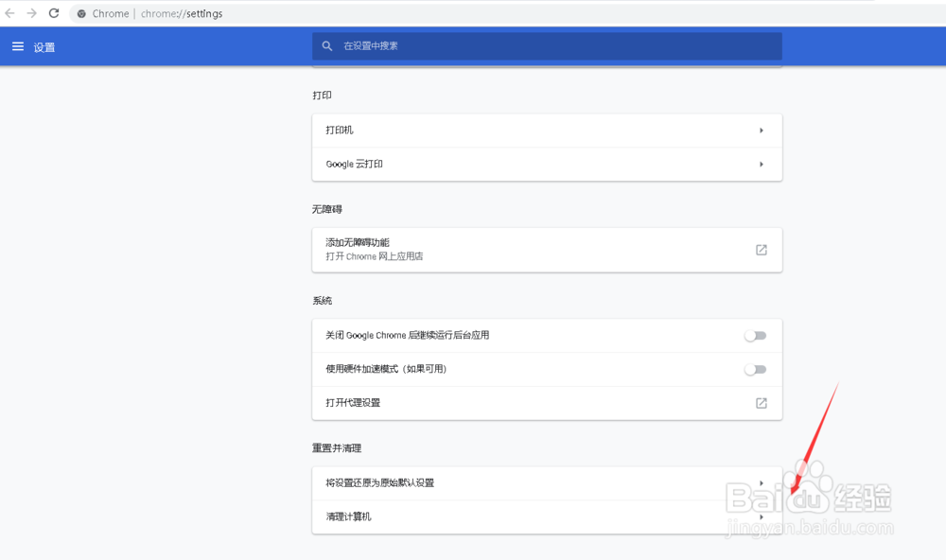This screenshot has height=560, width=946.
Task: Toggle 使用硬件加速模式 switch
Action: click(755, 369)
